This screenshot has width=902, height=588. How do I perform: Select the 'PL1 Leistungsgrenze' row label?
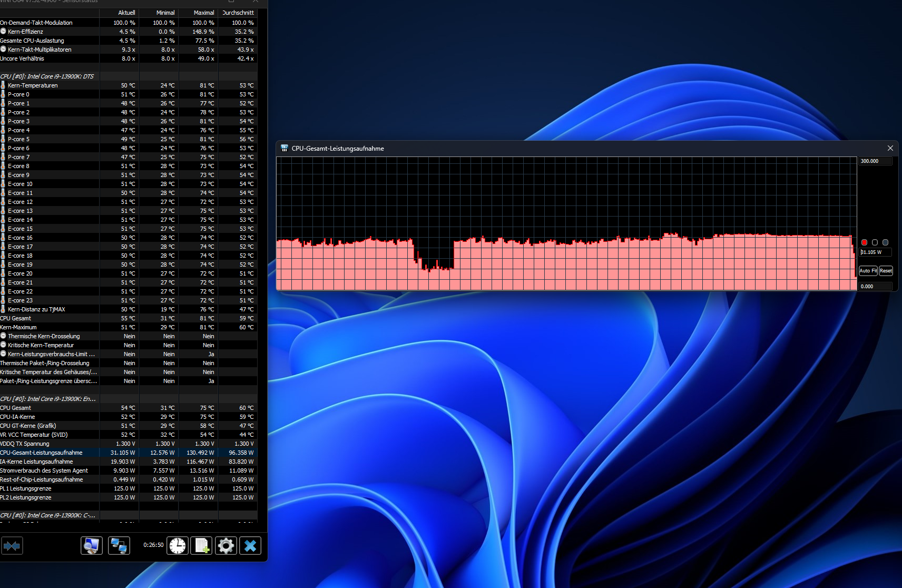[x=26, y=488]
